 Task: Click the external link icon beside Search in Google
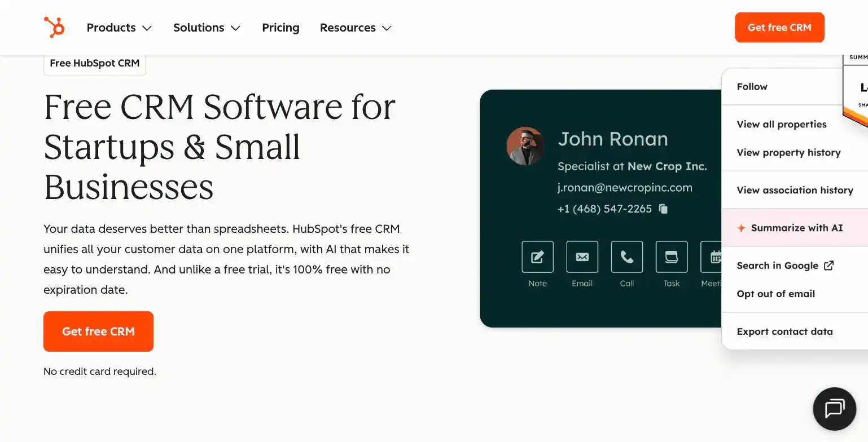(828, 266)
